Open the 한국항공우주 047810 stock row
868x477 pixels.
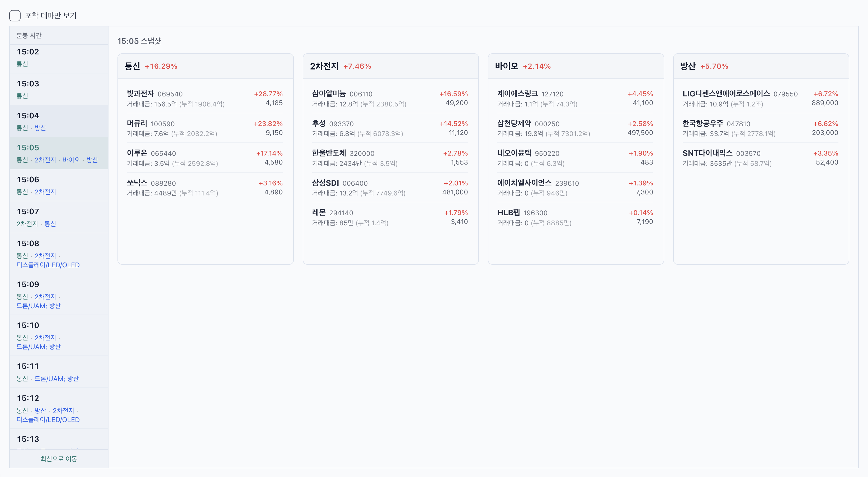point(760,128)
